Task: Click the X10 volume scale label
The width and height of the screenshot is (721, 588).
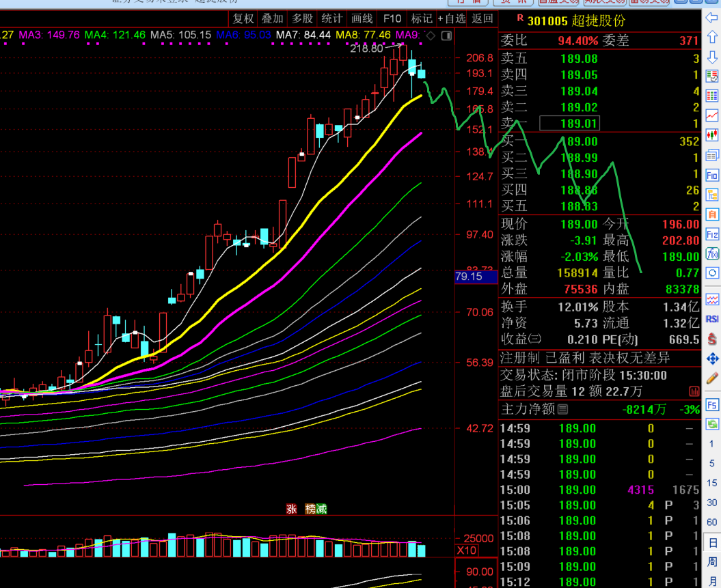Action: (466, 550)
